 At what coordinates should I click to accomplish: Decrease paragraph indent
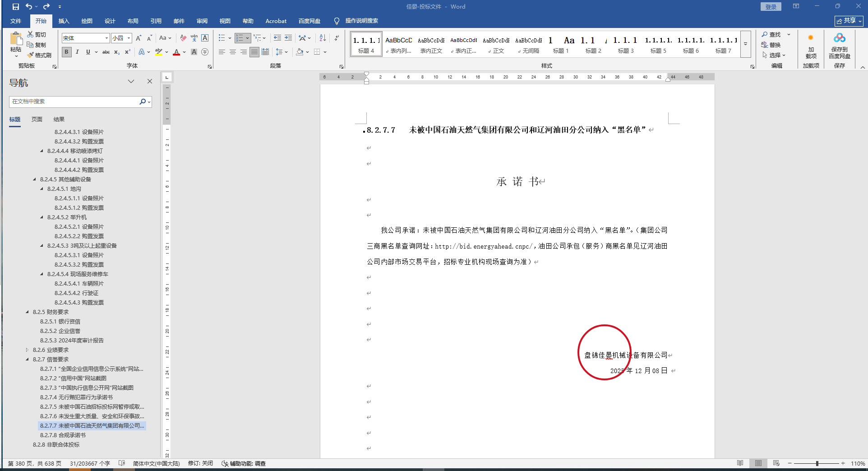tap(277, 38)
